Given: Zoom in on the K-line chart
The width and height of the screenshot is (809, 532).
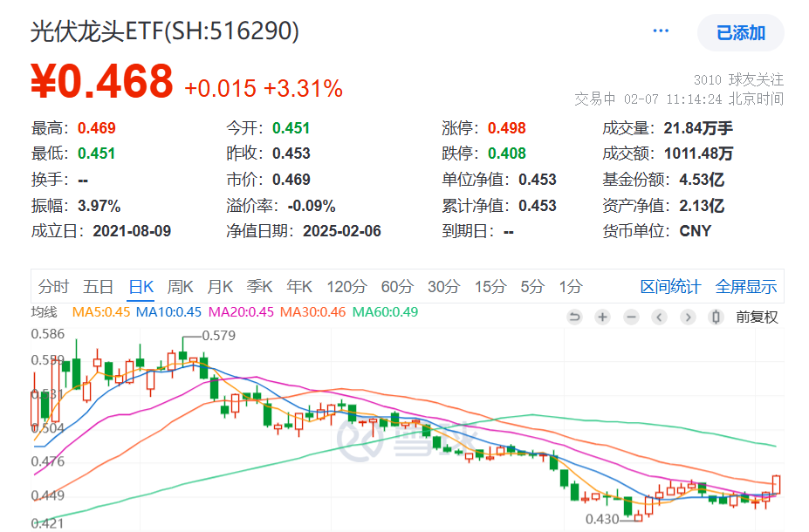Looking at the screenshot, I should pyautogui.click(x=602, y=317).
